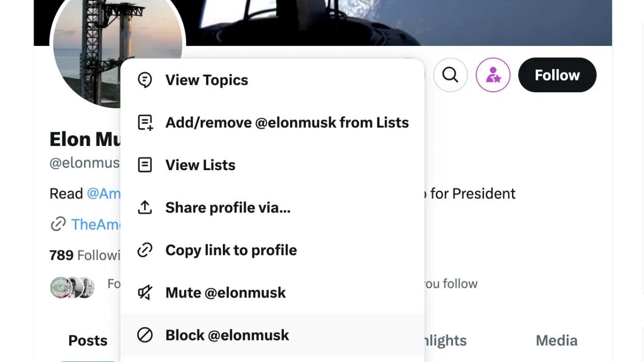The image size is (644, 362).
Task: Select Mute @elonmusk option
Action: (226, 292)
